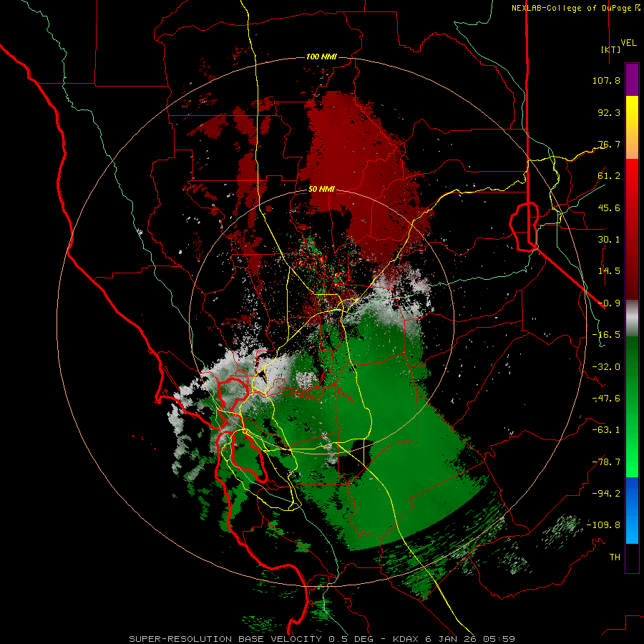This screenshot has height=644, width=644.
Task: Click the 14.5 velocity scale value
Action: tap(609, 271)
